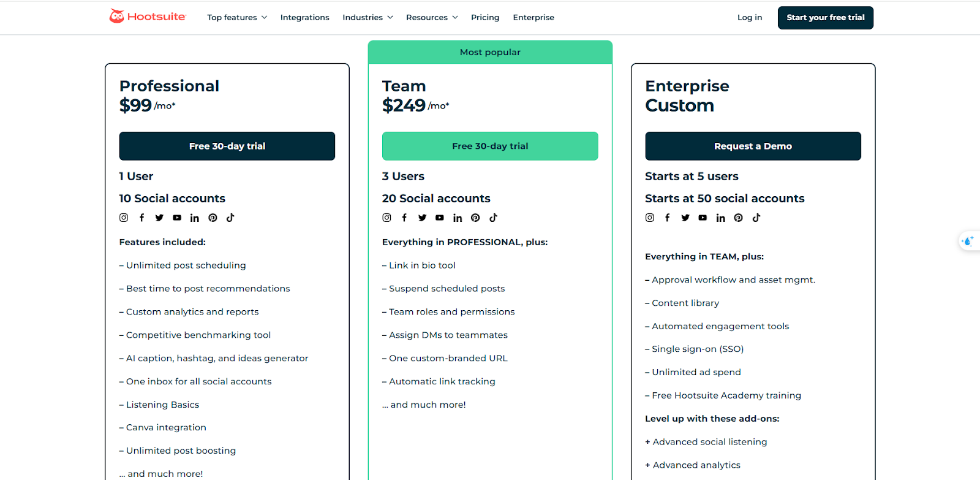Image resolution: width=980 pixels, height=480 pixels.
Task: Click Automatic link tracking text
Action: coord(442,381)
